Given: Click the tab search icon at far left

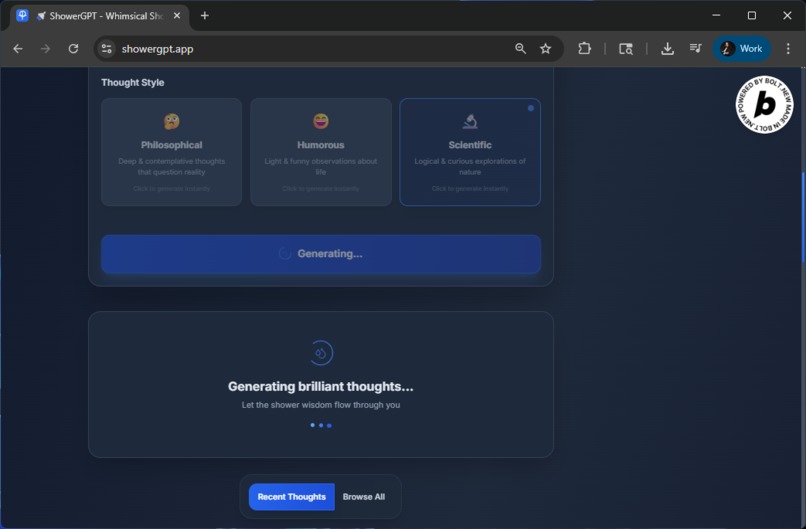Looking at the screenshot, I should click(22, 15).
